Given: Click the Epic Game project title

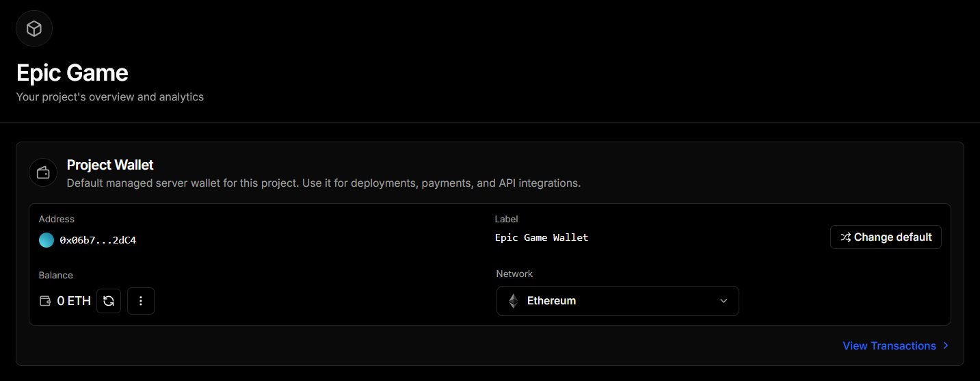Looking at the screenshot, I should point(72,73).
